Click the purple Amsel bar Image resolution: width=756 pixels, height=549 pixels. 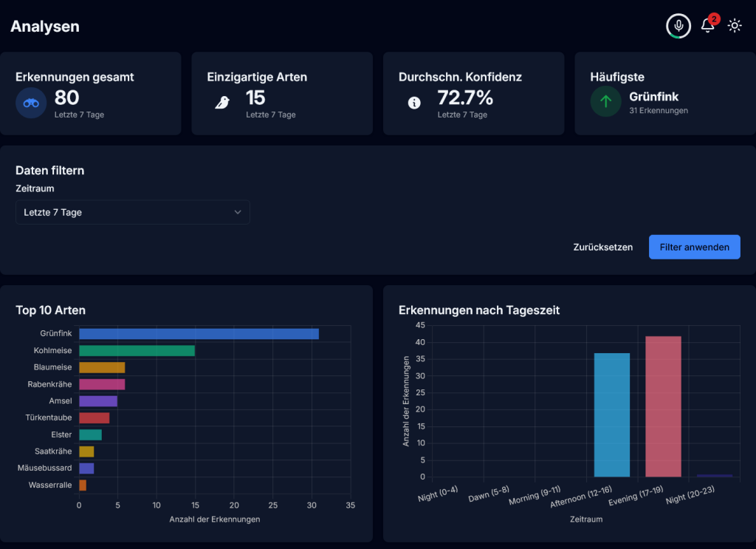(98, 401)
